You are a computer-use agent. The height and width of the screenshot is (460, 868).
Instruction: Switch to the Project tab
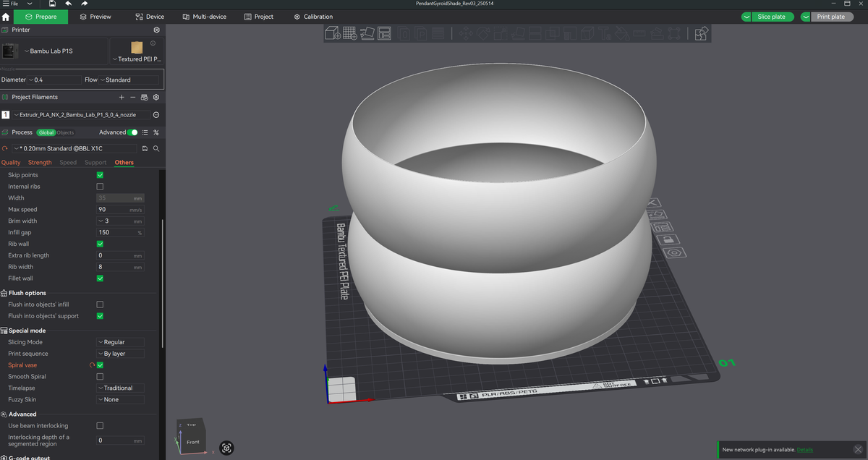[x=259, y=17]
